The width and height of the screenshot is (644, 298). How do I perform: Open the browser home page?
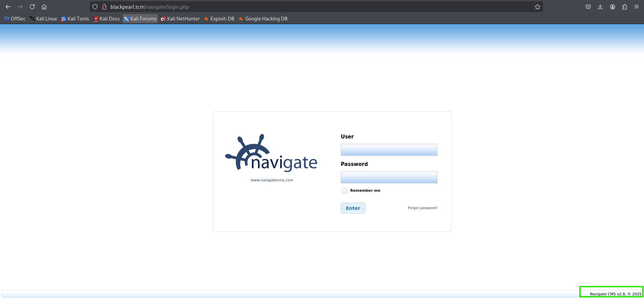point(44,7)
